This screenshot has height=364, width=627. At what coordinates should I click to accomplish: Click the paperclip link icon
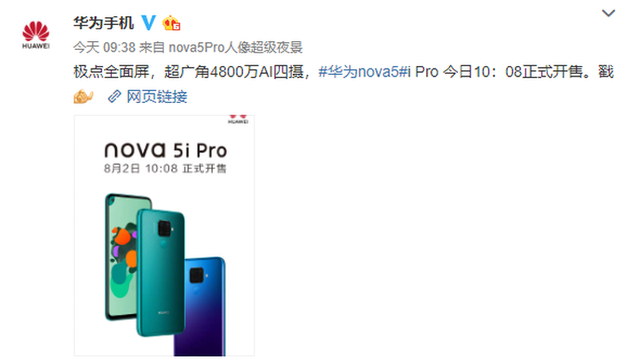tap(114, 97)
